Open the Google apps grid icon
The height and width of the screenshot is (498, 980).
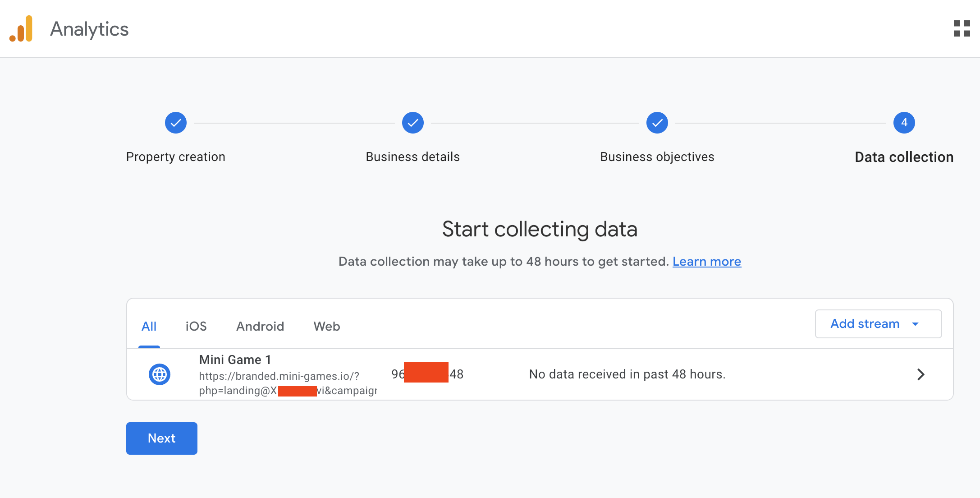click(962, 28)
